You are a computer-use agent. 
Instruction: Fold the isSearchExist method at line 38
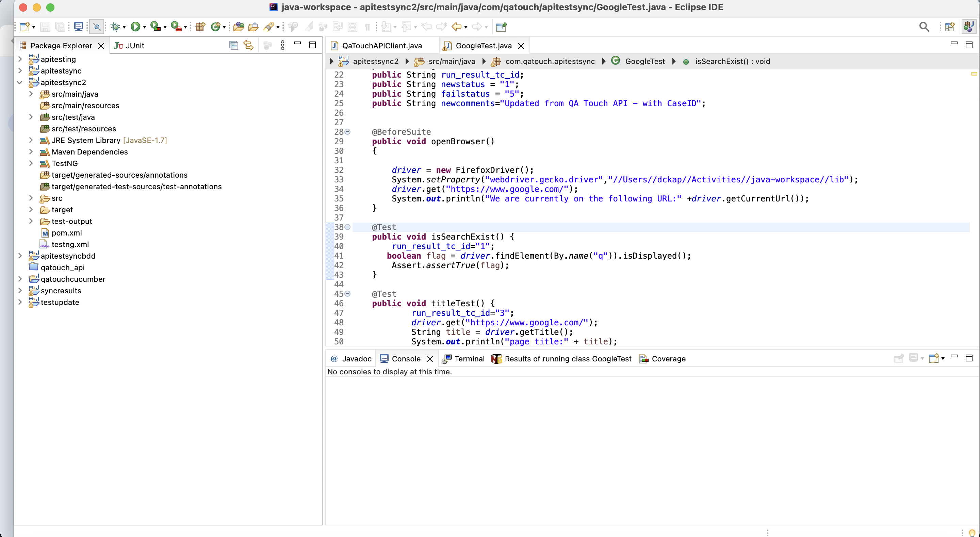[x=347, y=227]
